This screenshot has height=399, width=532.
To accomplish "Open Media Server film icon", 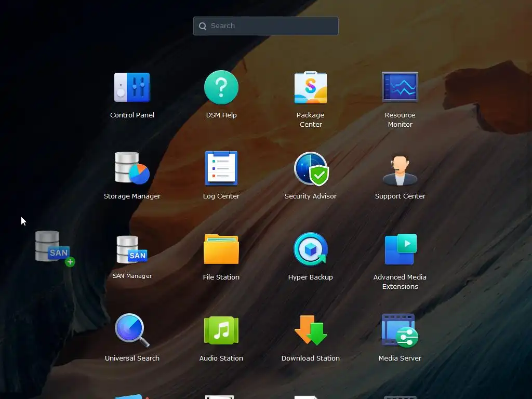I will tap(400, 330).
